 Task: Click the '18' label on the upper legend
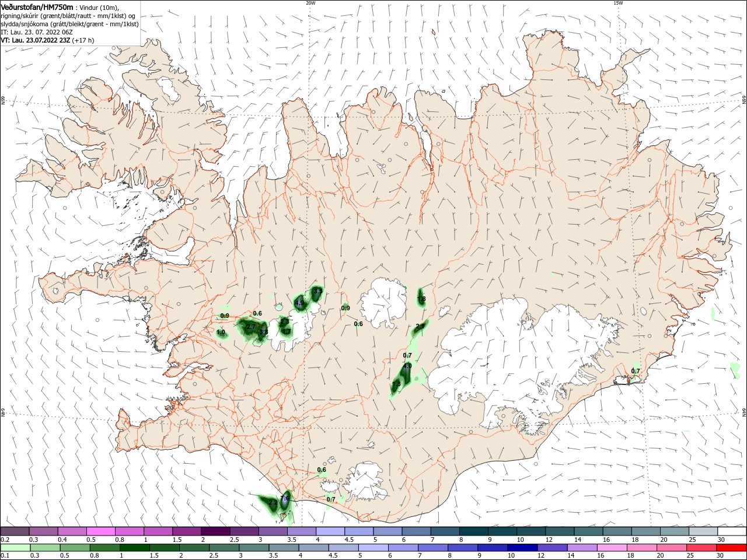[x=635, y=540]
